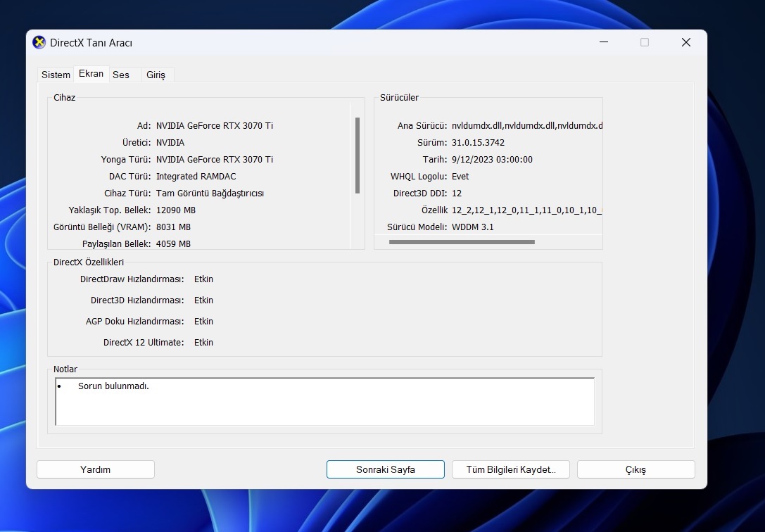Minimize the DirectX Tanı Aracı window
This screenshot has height=532, width=765.
coord(604,42)
